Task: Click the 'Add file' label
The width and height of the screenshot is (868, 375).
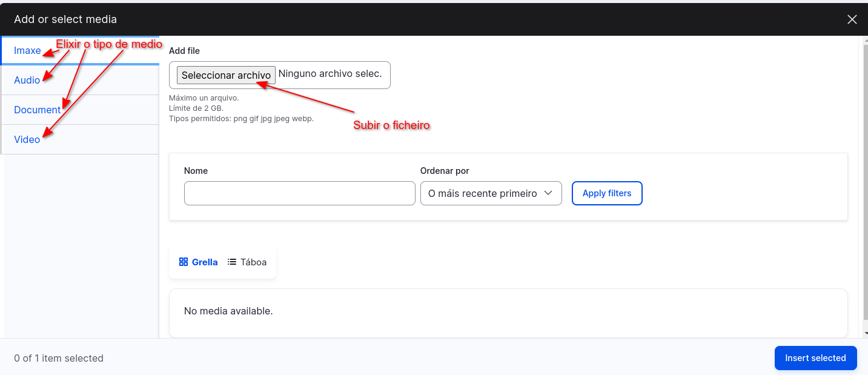Action: coord(184,51)
